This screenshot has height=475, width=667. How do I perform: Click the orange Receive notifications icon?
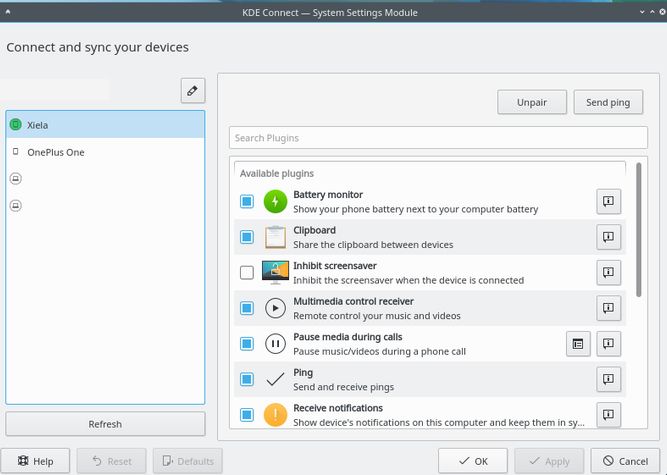point(275,415)
